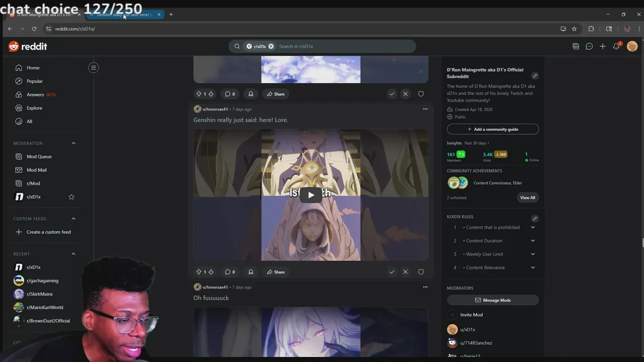Viewport: 644px width, 362px height.
Task: Favorite r/xD1x with the star icon
Action: point(71,197)
